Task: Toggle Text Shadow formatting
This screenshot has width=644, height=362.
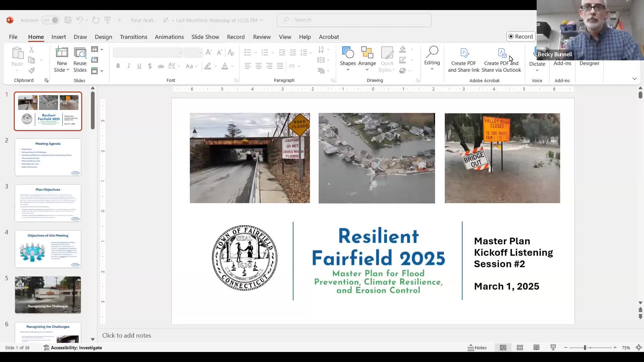Action: tap(150, 66)
